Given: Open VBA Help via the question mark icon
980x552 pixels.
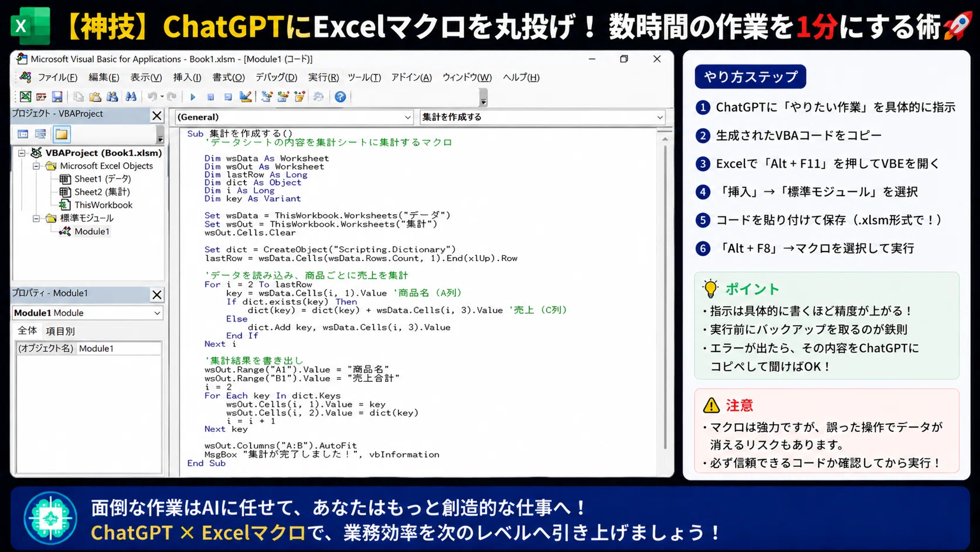Looking at the screenshot, I should pyautogui.click(x=340, y=97).
